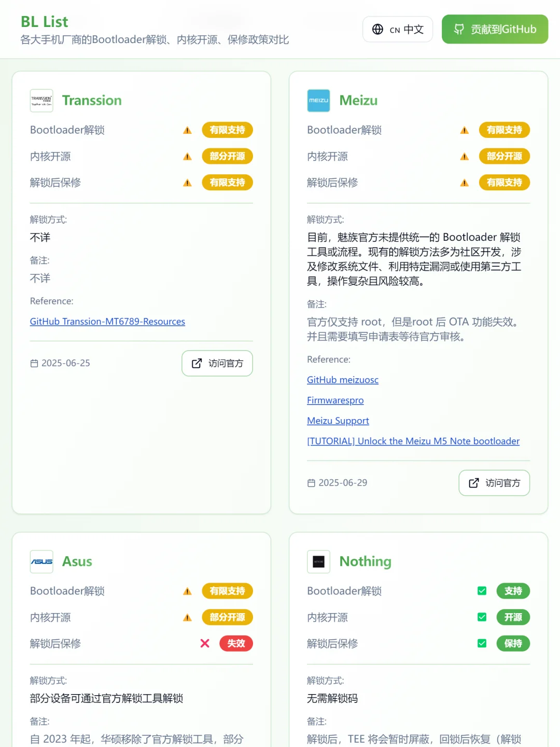Click the 部分开源 badge on Asus card
The image size is (560, 747).
click(x=227, y=617)
